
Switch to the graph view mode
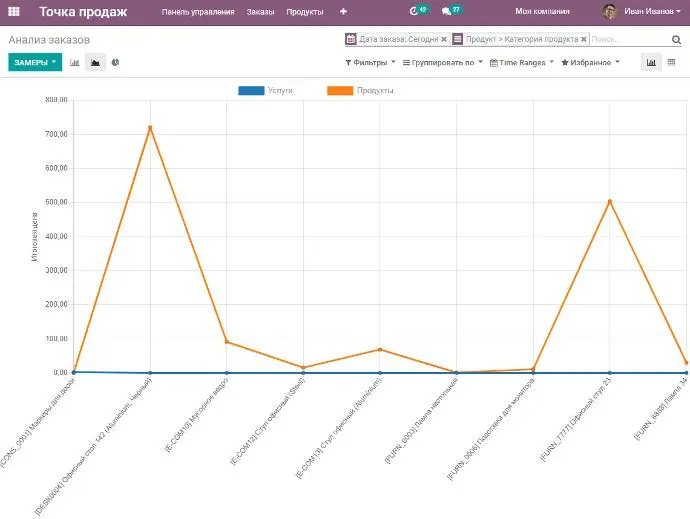tap(651, 62)
